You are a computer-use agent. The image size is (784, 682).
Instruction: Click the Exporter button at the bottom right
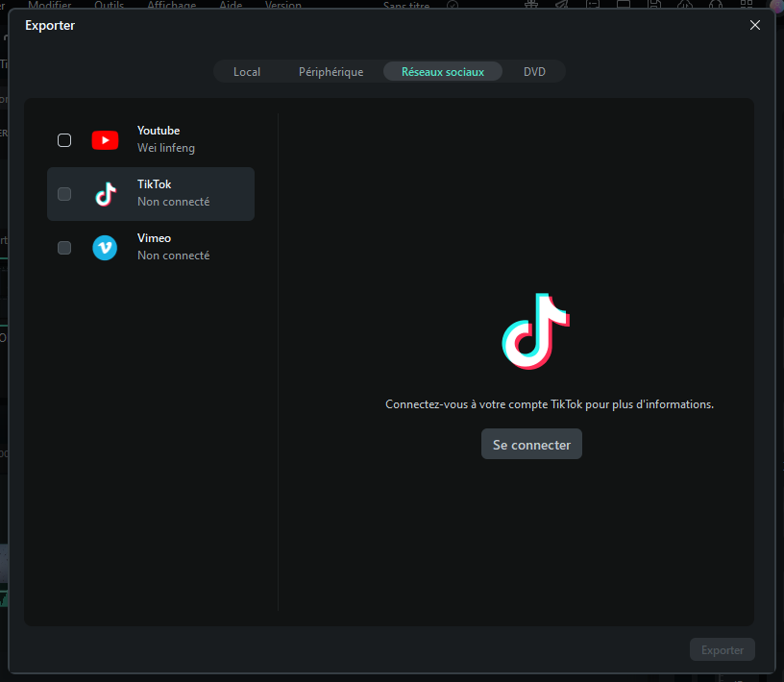(x=722, y=649)
